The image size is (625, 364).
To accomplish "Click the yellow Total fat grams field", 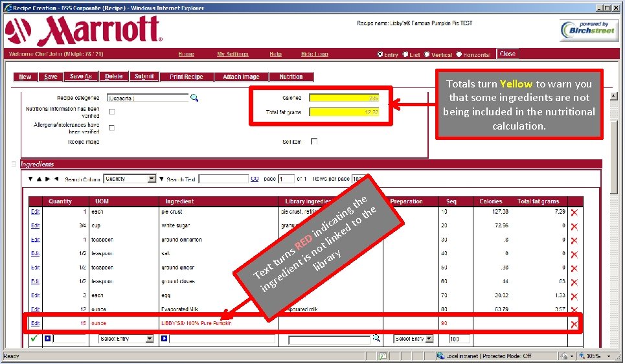I will pyautogui.click(x=344, y=112).
